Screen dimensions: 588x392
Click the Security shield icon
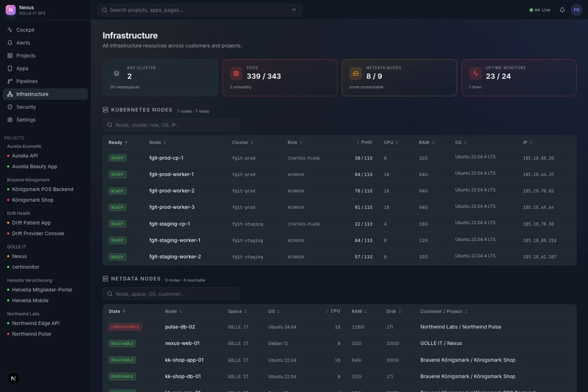[10, 107]
